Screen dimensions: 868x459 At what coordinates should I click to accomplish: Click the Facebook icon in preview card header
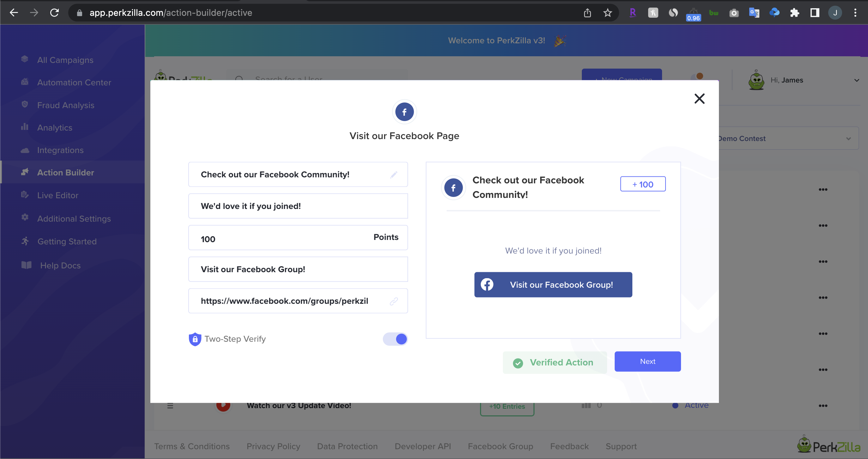click(453, 188)
